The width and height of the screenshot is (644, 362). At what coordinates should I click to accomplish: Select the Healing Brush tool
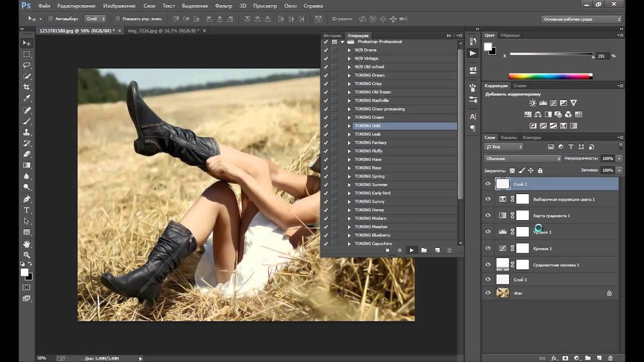pyautogui.click(x=27, y=110)
